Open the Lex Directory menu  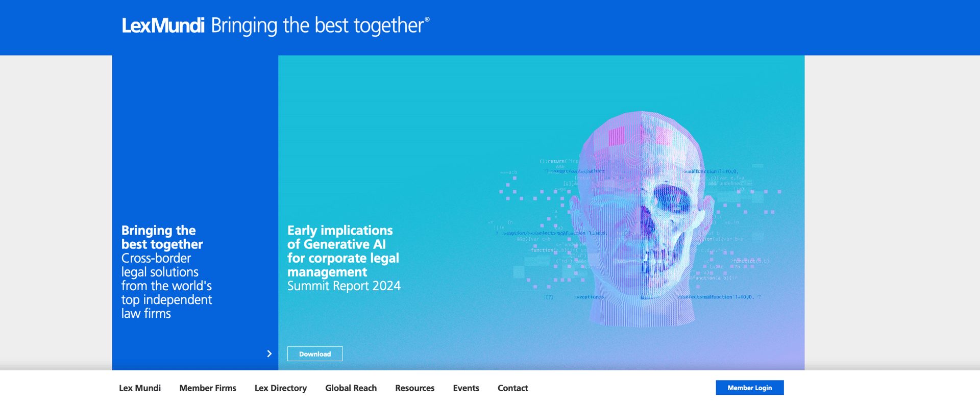[x=281, y=388]
